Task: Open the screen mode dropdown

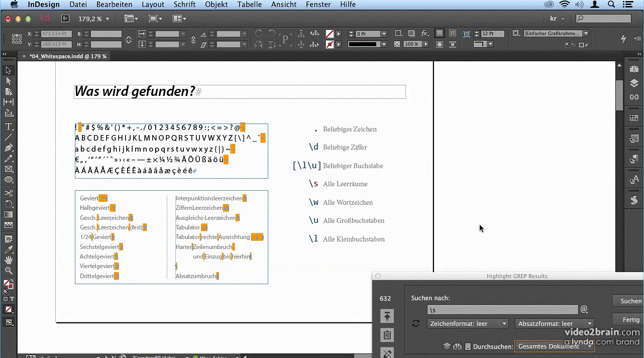Action: pyautogui.click(x=156, y=19)
